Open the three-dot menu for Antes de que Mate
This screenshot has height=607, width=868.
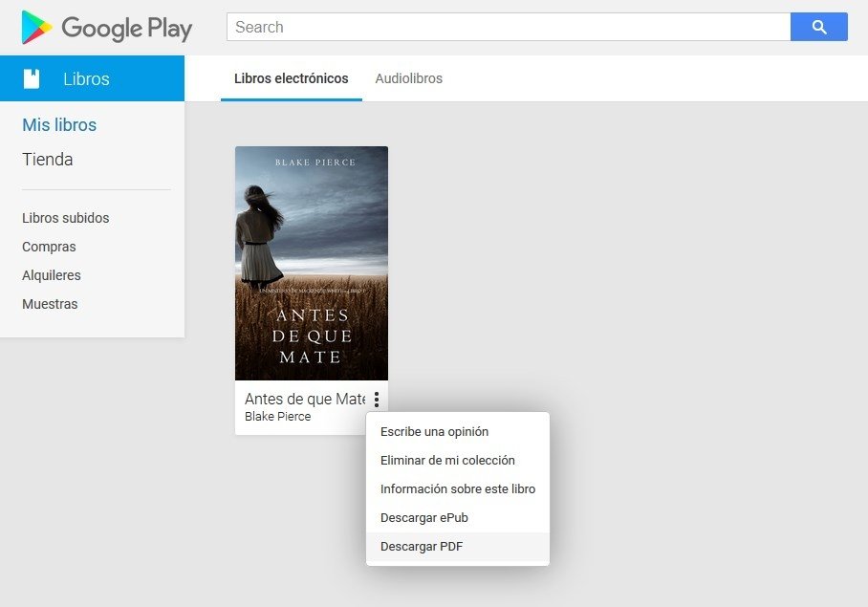377,400
